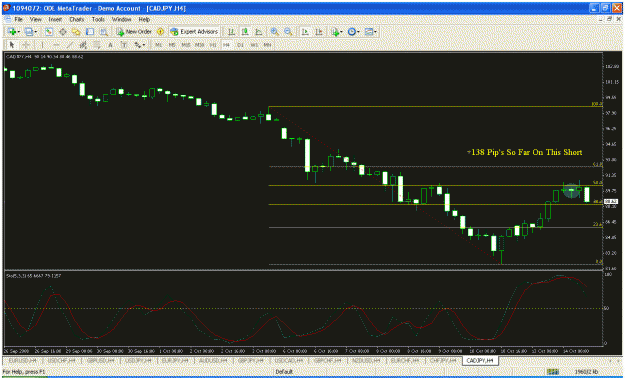Select the Vertical Line drawing tool
The height and width of the screenshot is (378, 625).
pyautogui.click(x=42, y=45)
